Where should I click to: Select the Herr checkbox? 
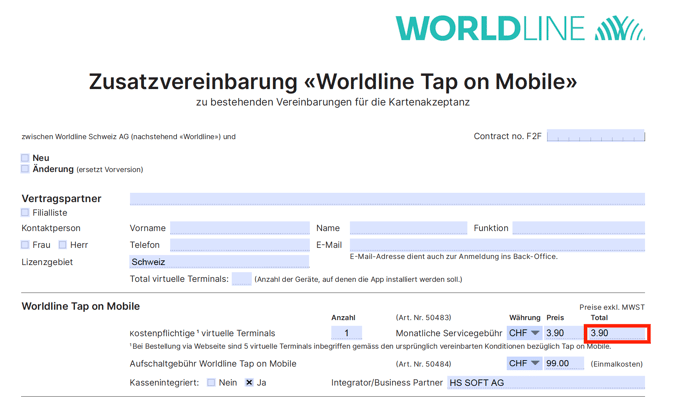tap(63, 245)
